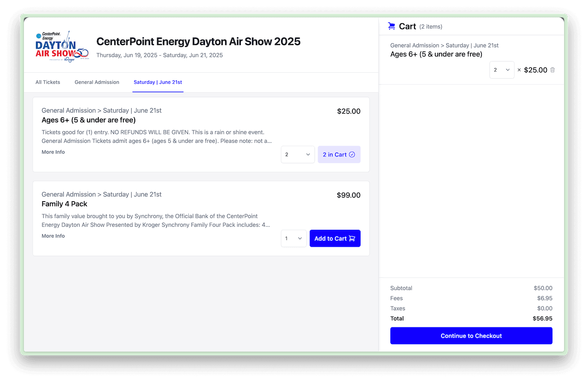Click the event title heading
The width and height of the screenshot is (588, 382).
point(198,42)
